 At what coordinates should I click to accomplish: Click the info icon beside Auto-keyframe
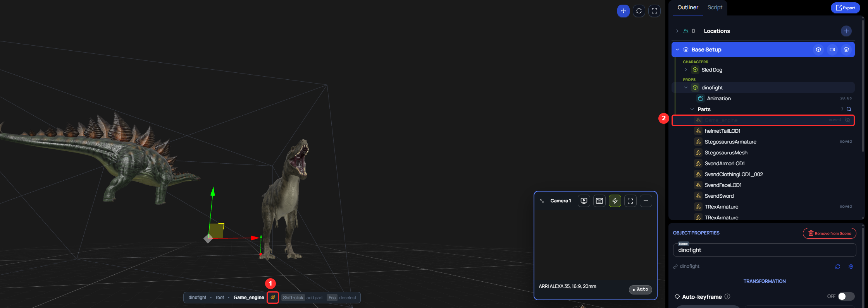pos(727,296)
